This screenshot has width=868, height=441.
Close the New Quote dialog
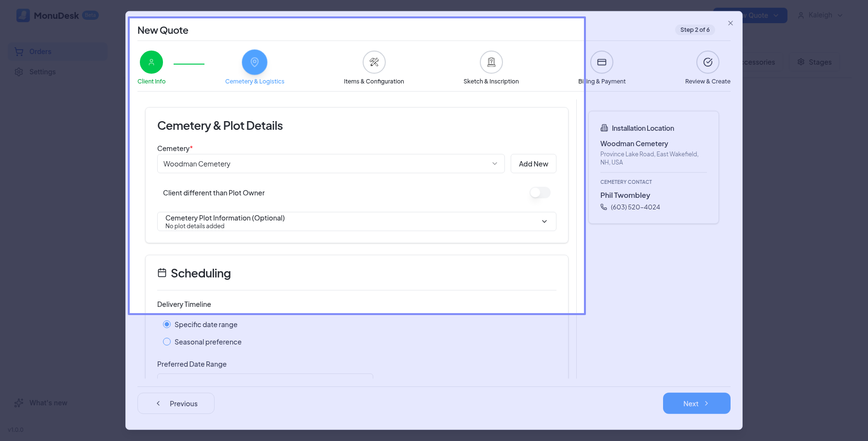731,23
